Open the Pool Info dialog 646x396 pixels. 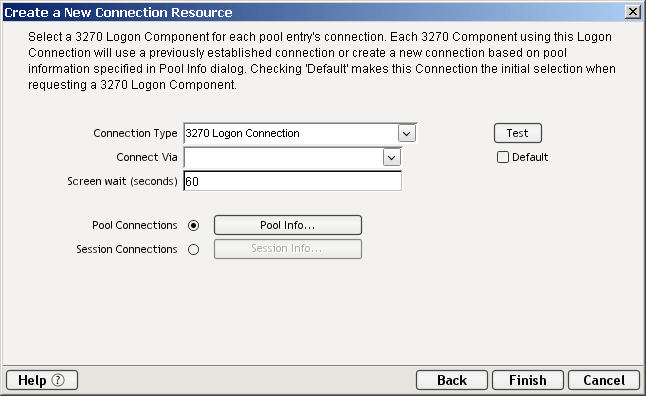[288, 225]
